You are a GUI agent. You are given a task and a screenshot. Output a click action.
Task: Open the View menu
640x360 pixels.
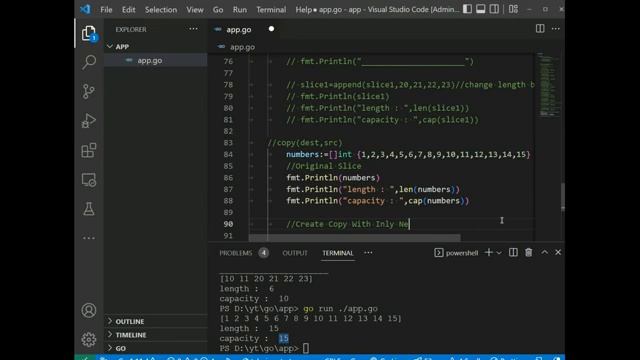[x=195, y=9]
